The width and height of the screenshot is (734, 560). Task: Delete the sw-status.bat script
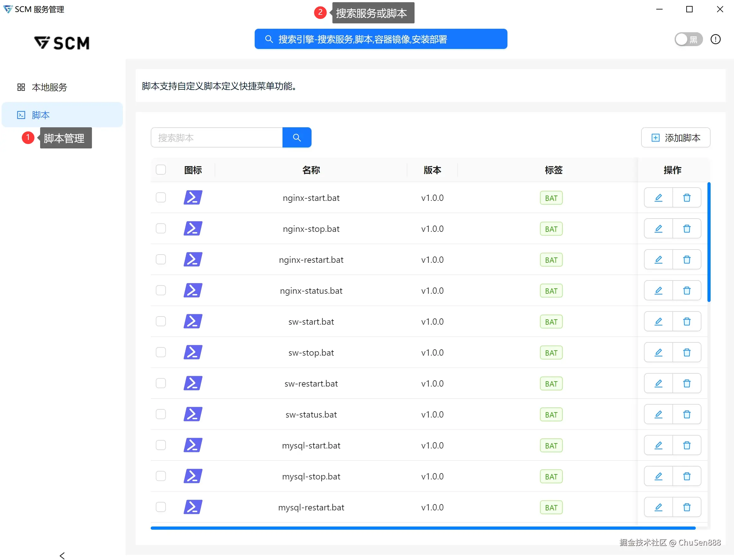pyautogui.click(x=687, y=414)
